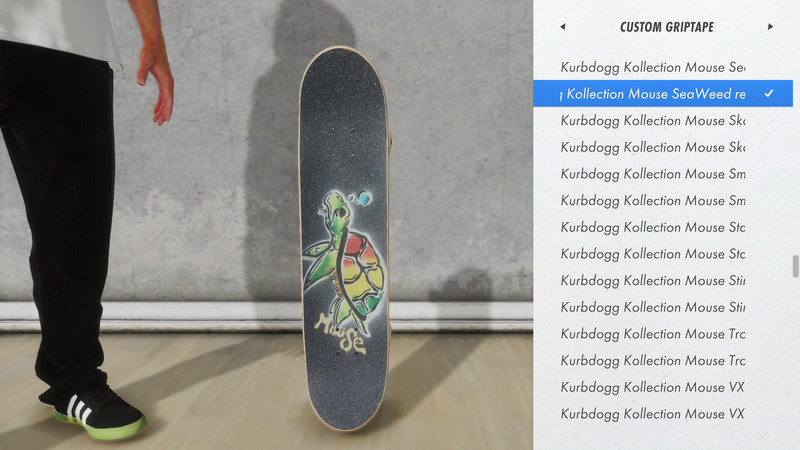Choose first Kurbdogg Kollection Mouse VX griptape

coord(663,387)
